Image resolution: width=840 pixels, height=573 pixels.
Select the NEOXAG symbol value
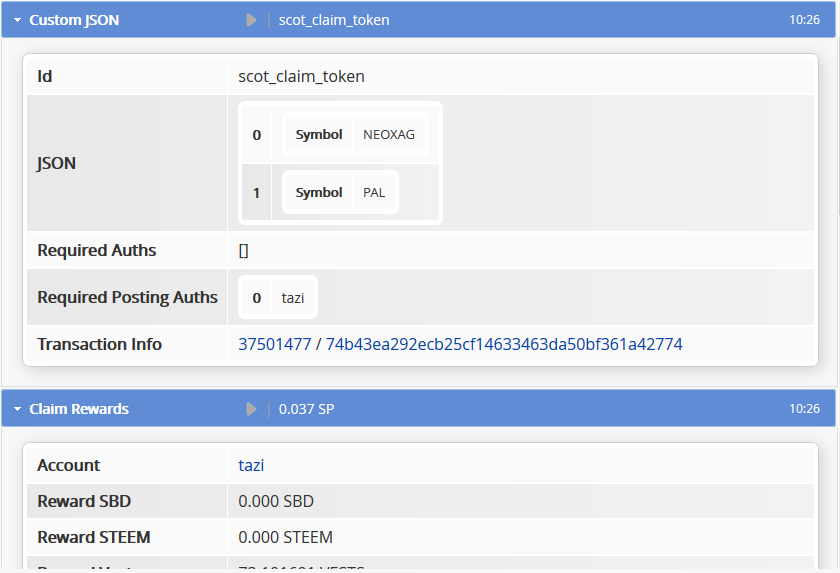tap(389, 135)
